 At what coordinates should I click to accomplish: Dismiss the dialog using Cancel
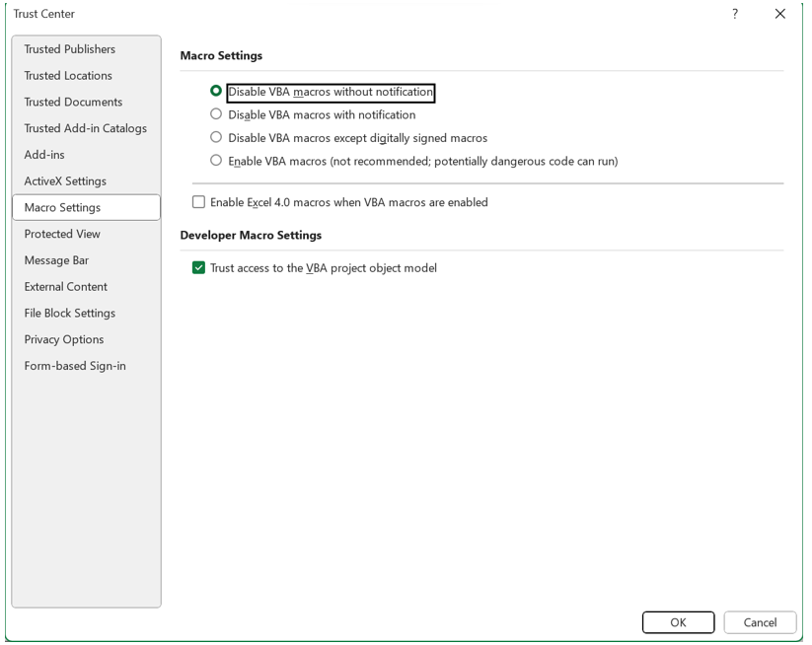[x=760, y=622]
